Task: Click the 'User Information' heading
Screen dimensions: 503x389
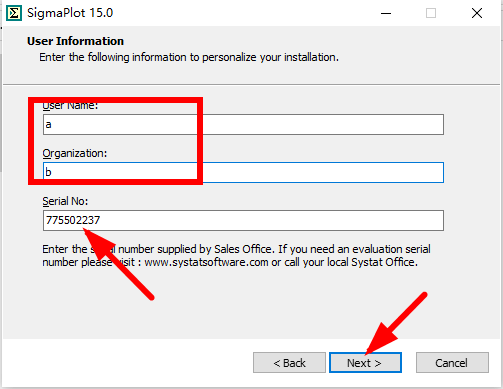Action: [x=75, y=41]
